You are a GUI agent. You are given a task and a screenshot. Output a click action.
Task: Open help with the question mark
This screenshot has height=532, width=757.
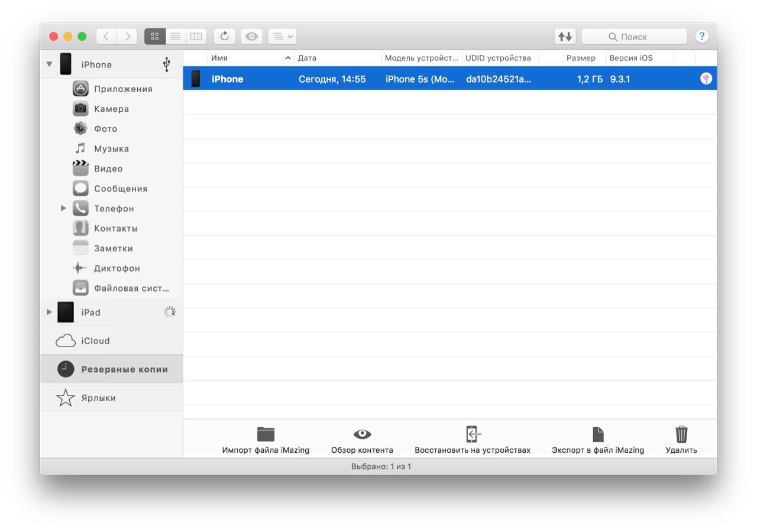(701, 36)
